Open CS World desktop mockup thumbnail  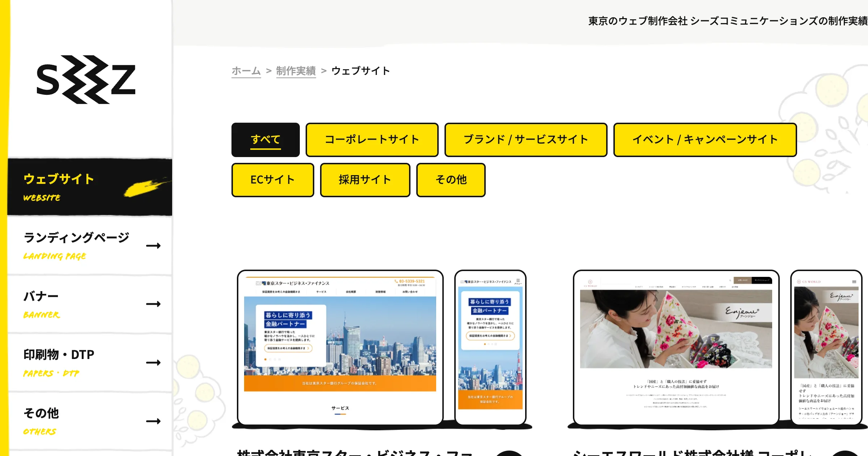tap(676, 347)
